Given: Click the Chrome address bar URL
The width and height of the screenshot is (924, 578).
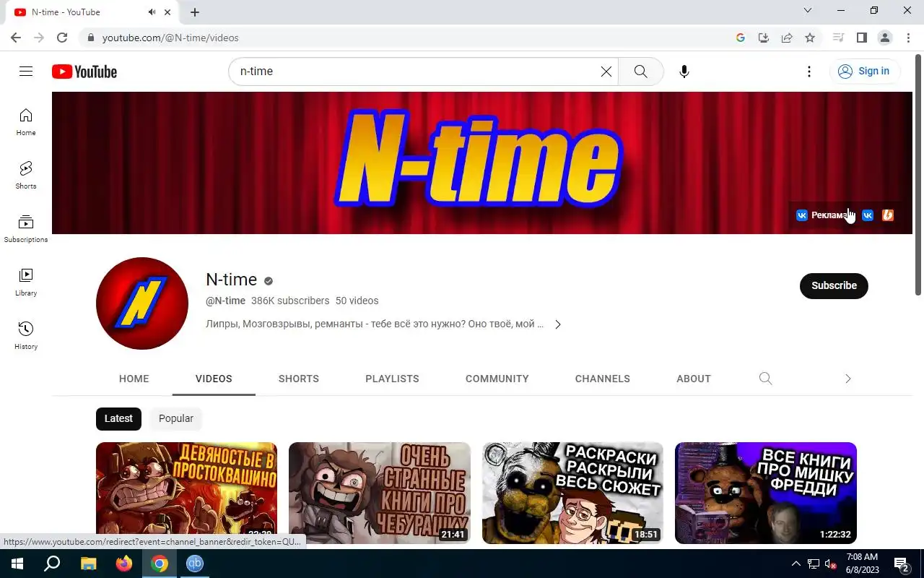Looking at the screenshot, I should pos(170,38).
